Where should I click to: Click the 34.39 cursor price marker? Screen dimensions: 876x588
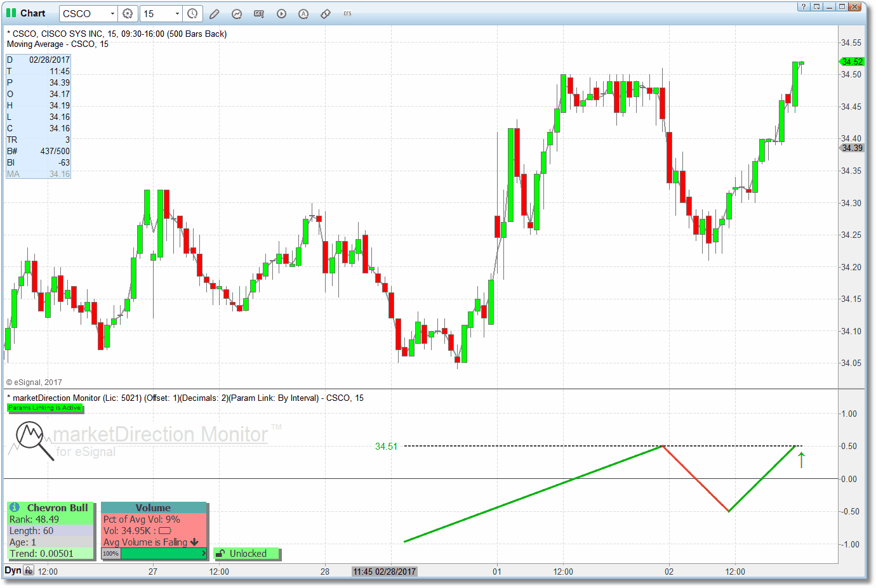click(x=852, y=148)
